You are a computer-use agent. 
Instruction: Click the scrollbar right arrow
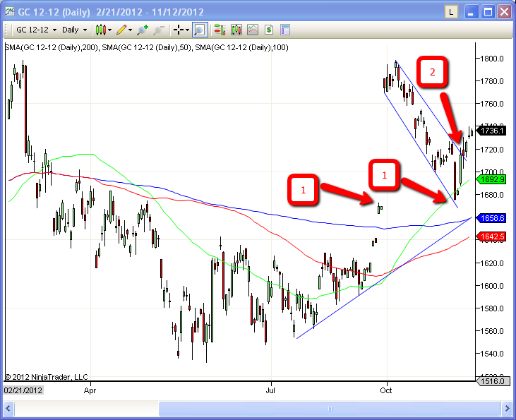coord(506,409)
